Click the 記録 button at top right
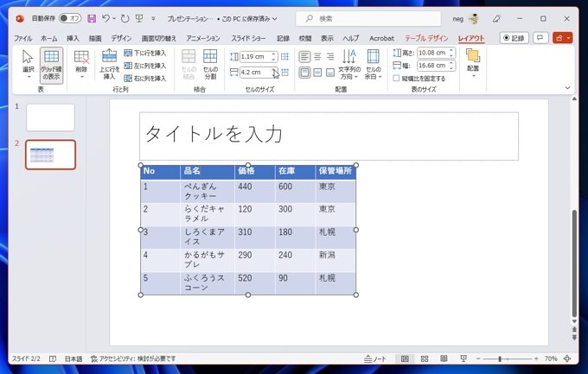The image size is (588, 374). click(514, 38)
